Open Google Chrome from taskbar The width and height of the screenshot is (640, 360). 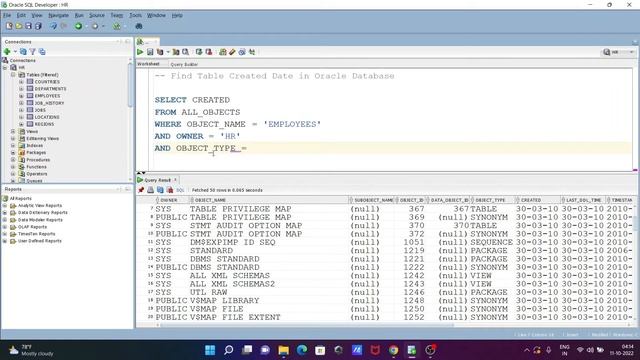(393, 350)
